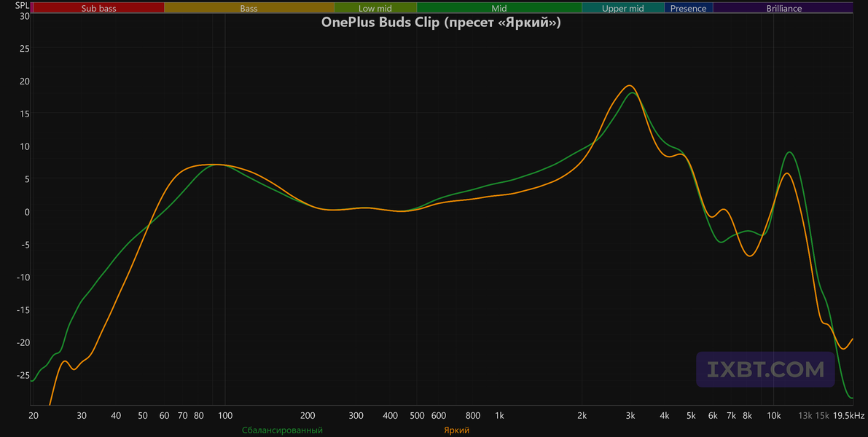This screenshot has height=437, width=868.
Task: Click the Low mid band label
Action: click(375, 8)
